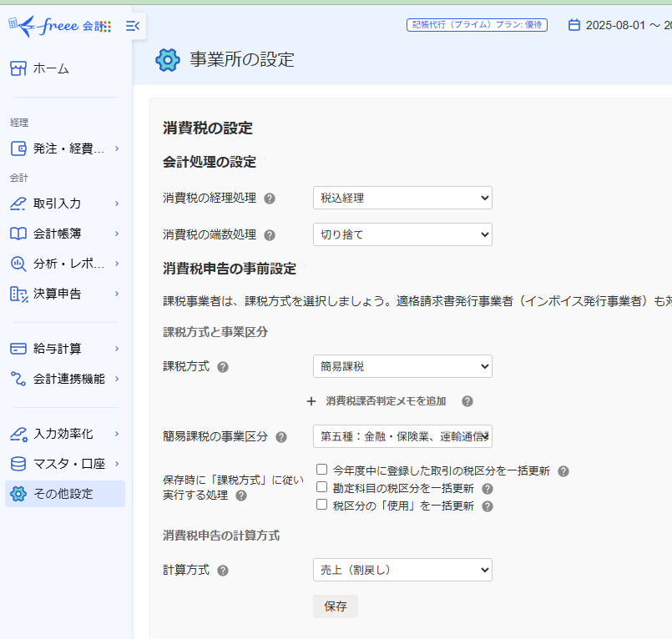The width and height of the screenshot is (672, 639).
Task: Go to ホーム in the sidebar
Action: point(65,68)
